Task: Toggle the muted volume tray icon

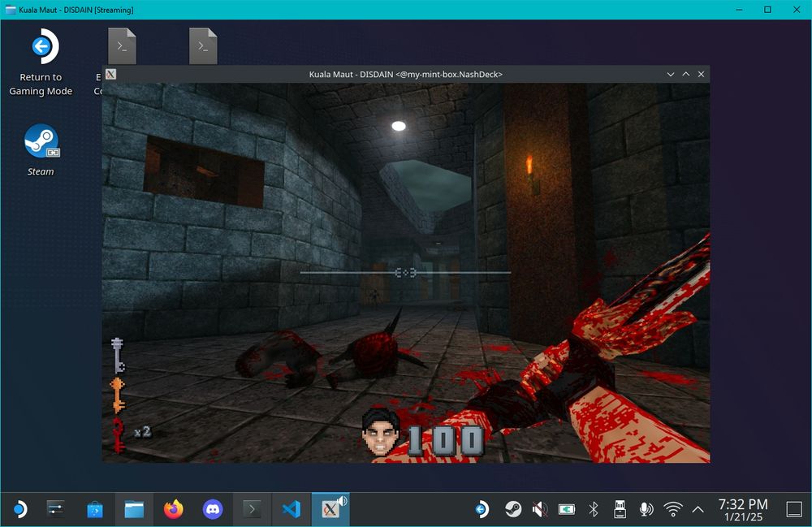Action: coord(540,509)
